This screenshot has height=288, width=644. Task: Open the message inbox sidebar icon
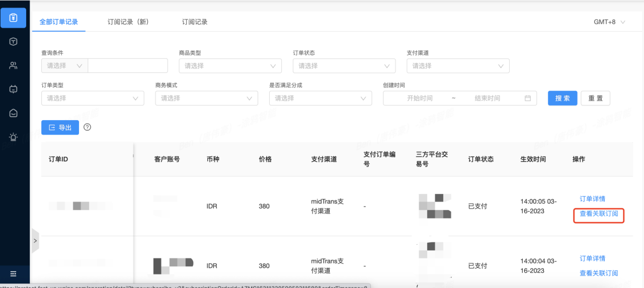[x=13, y=113]
